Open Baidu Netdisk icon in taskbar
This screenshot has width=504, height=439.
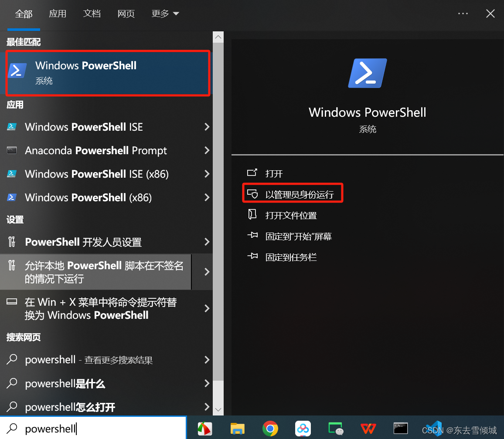(303, 429)
